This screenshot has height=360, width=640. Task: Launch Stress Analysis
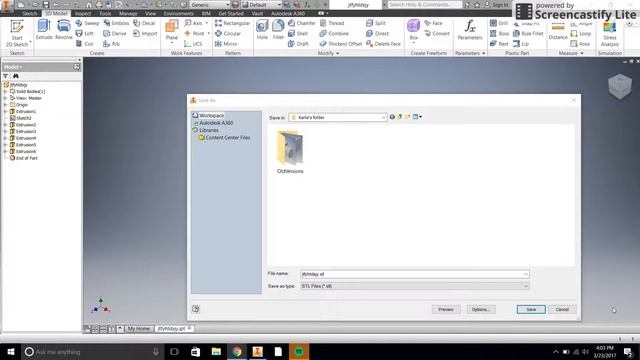pyautogui.click(x=609, y=33)
